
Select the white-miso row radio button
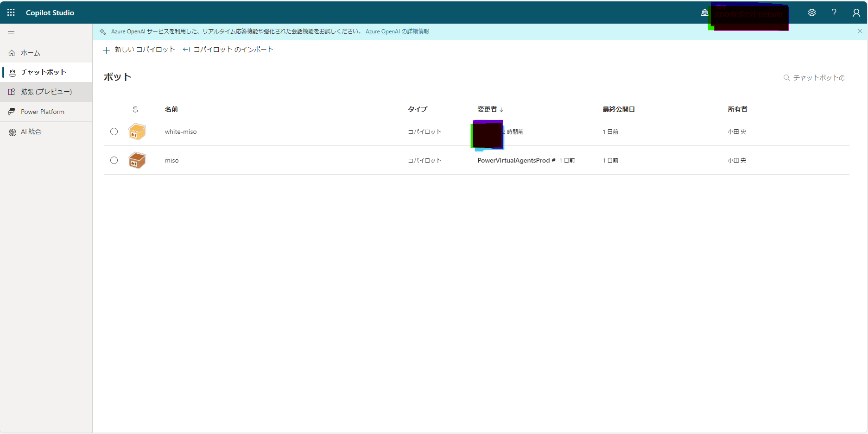coord(114,132)
